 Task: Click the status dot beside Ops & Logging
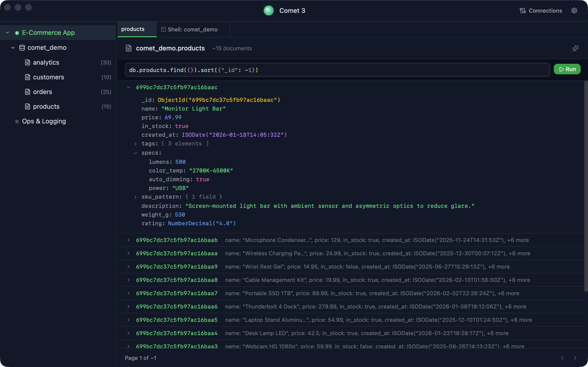(x=17, y=121)
